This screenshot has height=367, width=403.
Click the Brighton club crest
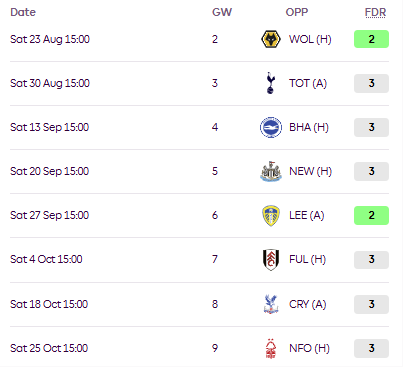click(271, 127)
